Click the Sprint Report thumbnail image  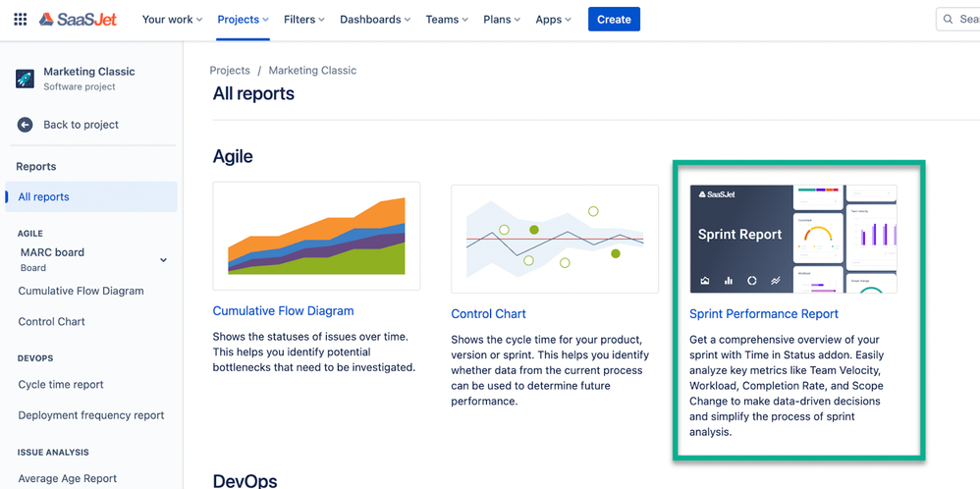793,239
